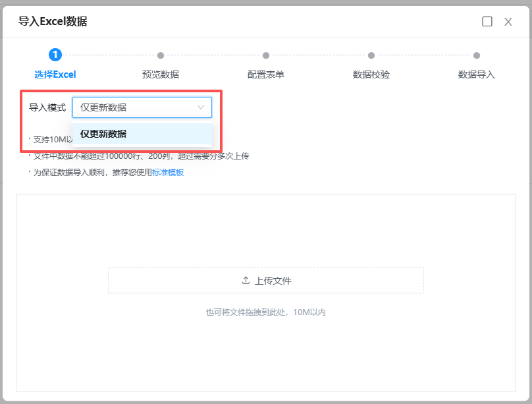Click the 预览数据 step dot
The width and height of the screenshot is (532, 404).
click(161, 55)
